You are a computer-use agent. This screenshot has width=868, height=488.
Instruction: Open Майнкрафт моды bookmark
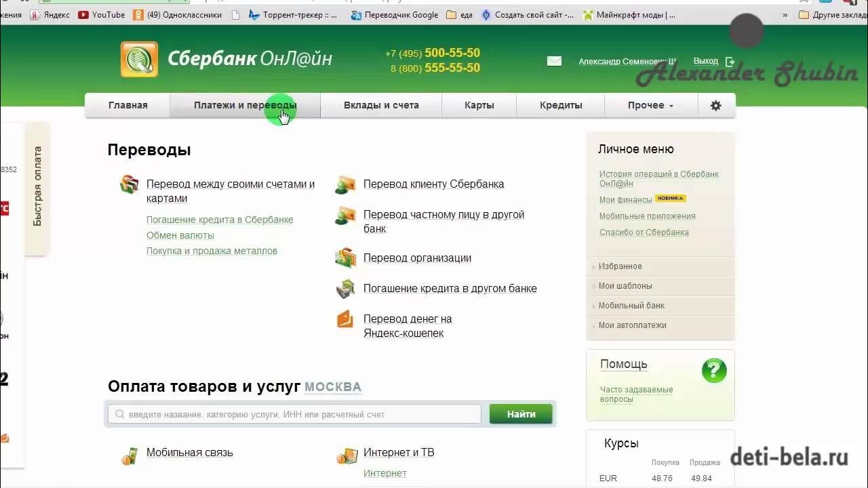(629, 14)
